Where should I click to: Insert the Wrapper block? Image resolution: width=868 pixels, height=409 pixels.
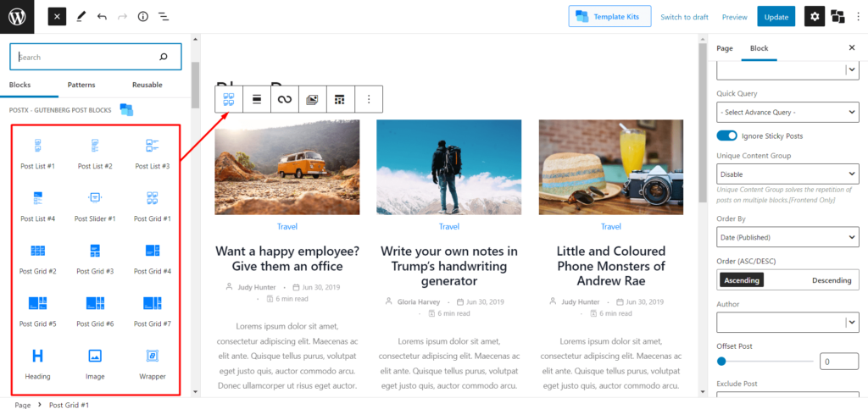point(153,363)
